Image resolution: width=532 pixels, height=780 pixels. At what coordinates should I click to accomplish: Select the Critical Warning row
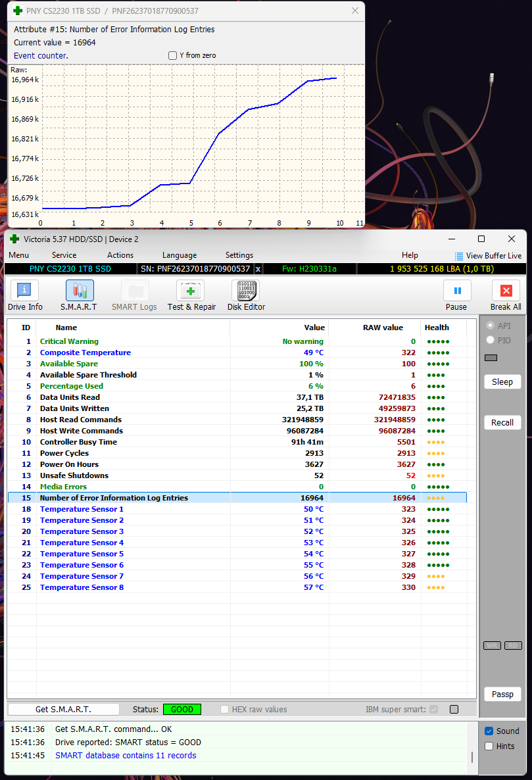[x=237, y=341]
